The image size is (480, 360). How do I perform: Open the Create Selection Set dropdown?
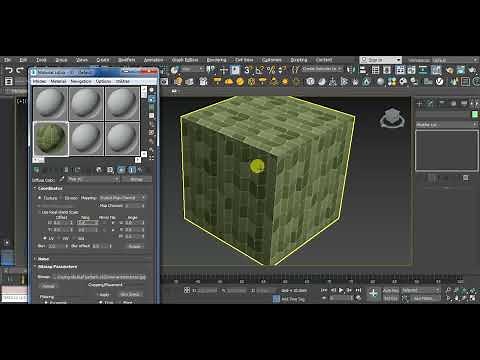coord(322,69)
